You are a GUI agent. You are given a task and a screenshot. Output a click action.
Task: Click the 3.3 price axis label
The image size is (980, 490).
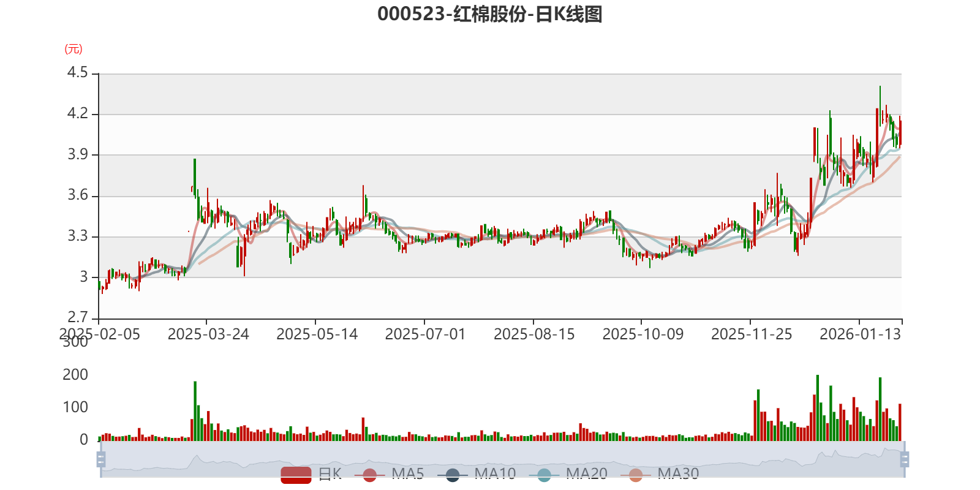(78, 236)
